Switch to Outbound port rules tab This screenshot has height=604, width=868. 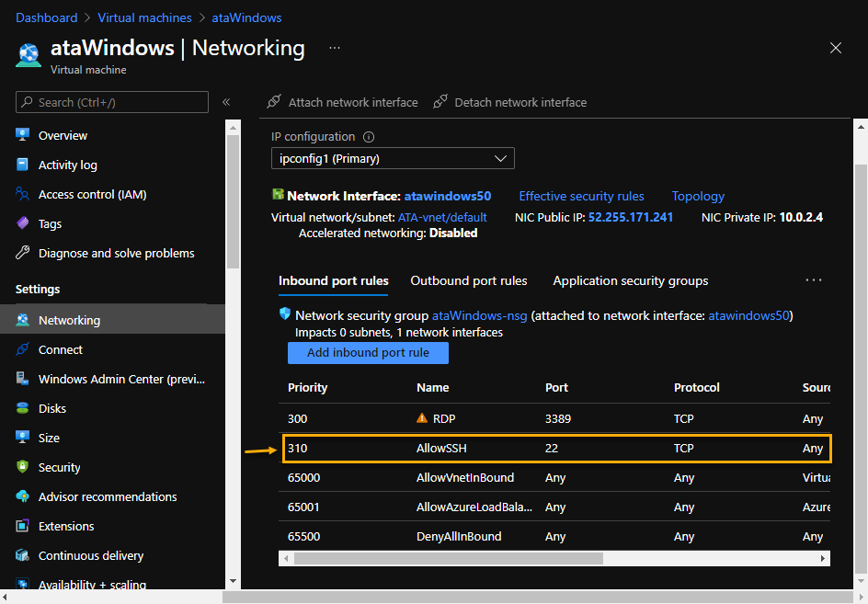(x=468, y=280)
